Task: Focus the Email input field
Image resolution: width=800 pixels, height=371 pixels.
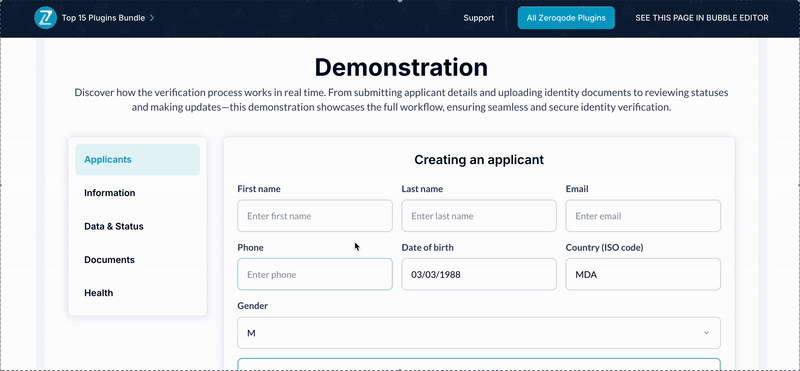Action: tap(643, 216)
